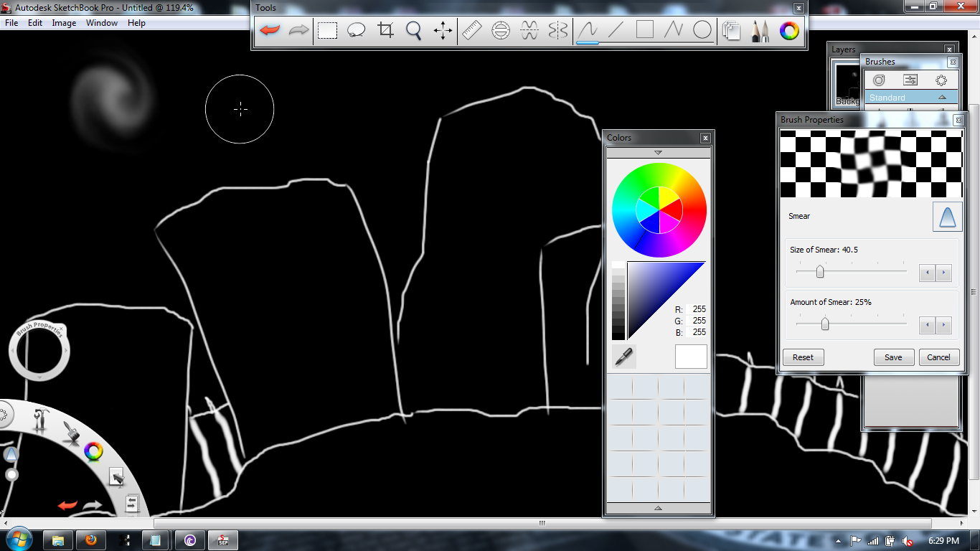Open the tools hammer-wrench icon in lagoon
The width and height of the screenshot is (980, 551).
pos(40,420)
